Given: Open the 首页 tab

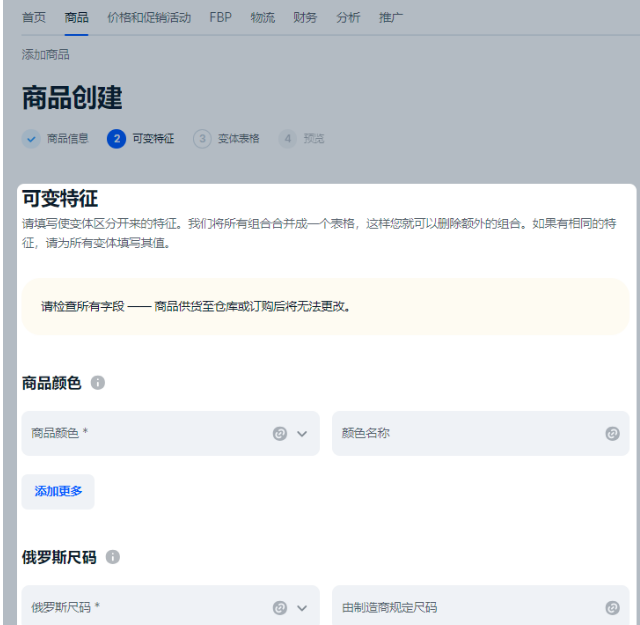Looking at the screenshot, I should (33, 18).
